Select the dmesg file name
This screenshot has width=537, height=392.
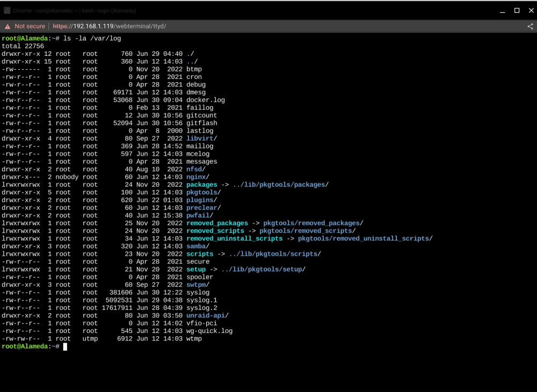(x=196, y=92)
